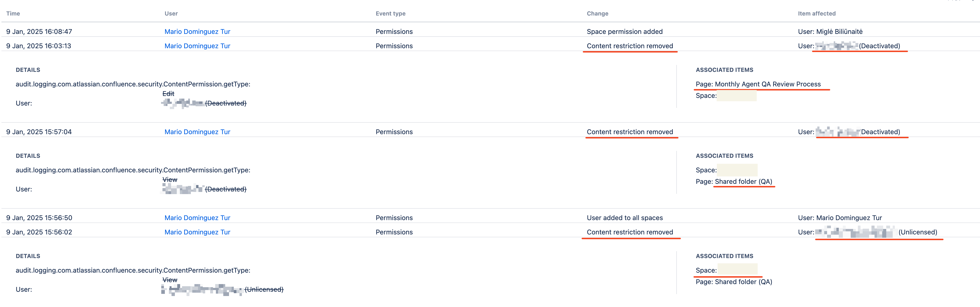Select Page: Monthly Agent QA Review Process text
980x307 pixels.
click(x=758, y=84)
